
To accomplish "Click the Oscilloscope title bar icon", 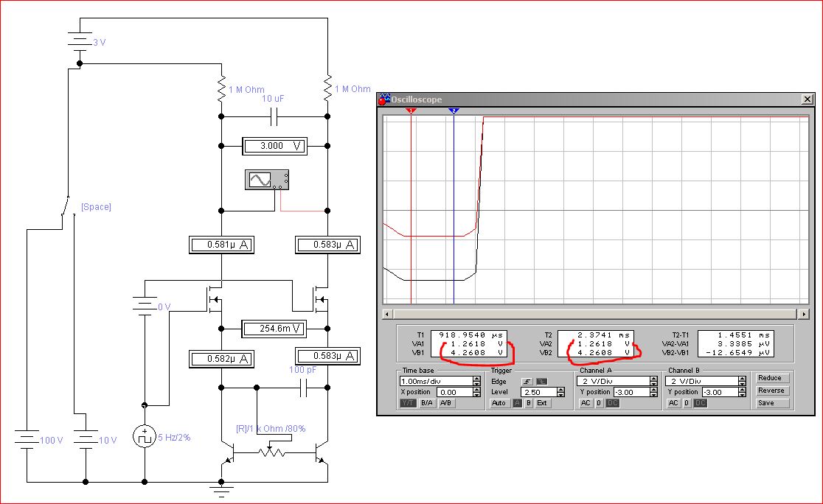I will coord(383,99).
